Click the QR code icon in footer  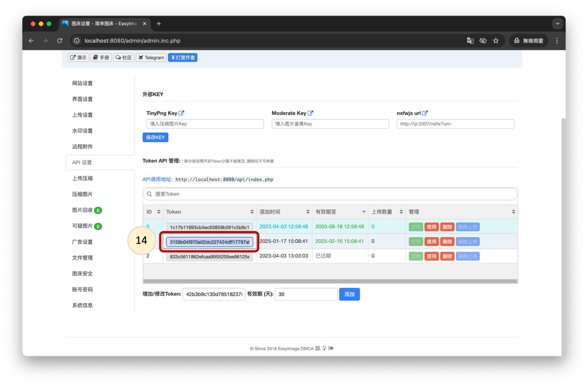pos(318,349)
